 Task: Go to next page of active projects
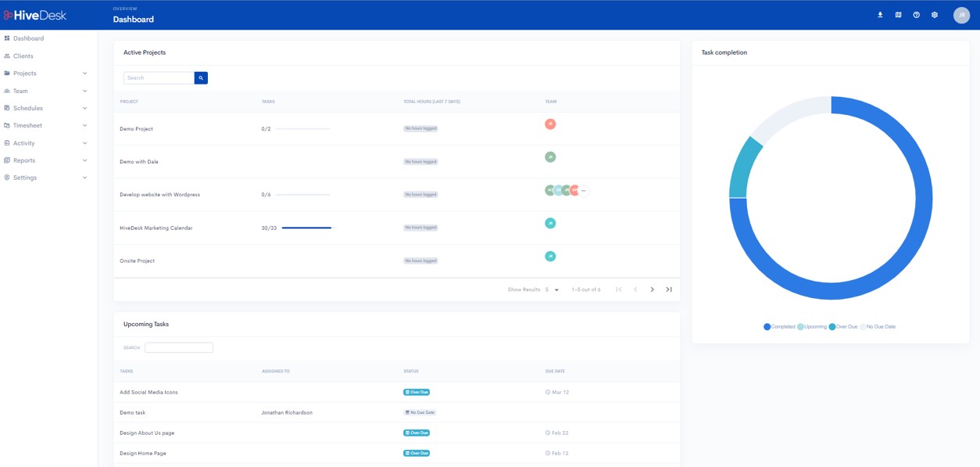point(652,289)
